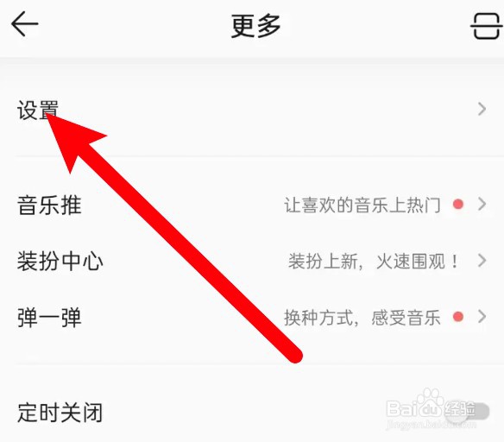Open the 设置 settings row
This screenshot has width=504, height=442.
[x=252, y=110]
